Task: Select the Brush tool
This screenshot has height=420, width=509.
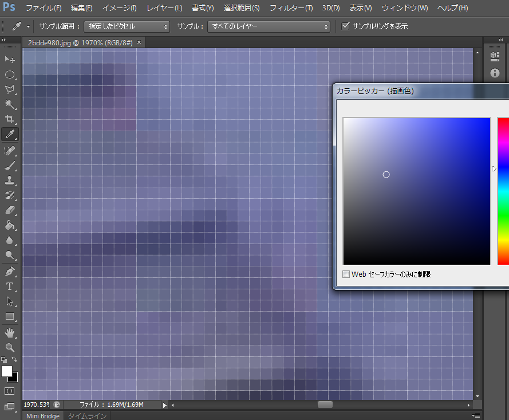Action: click(10, 166)
